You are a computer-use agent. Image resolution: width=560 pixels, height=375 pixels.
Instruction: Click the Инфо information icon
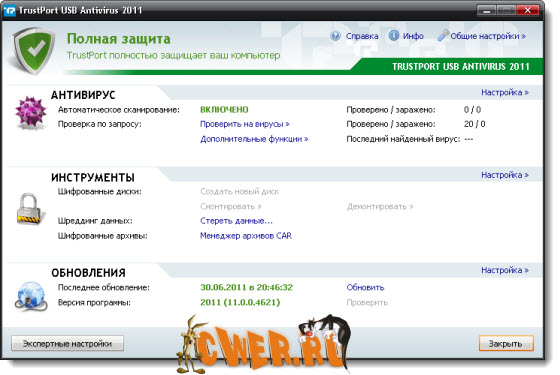pos(394,36)
